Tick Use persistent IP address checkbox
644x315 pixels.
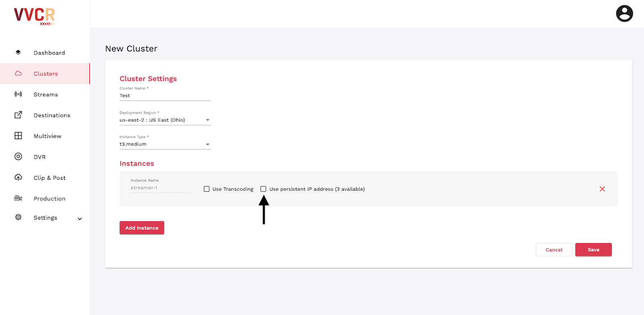click(263, 189)
